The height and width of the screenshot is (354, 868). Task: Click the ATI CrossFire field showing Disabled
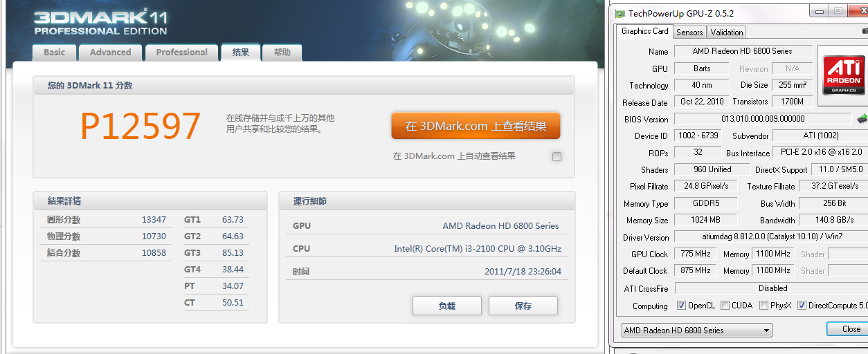771,288
